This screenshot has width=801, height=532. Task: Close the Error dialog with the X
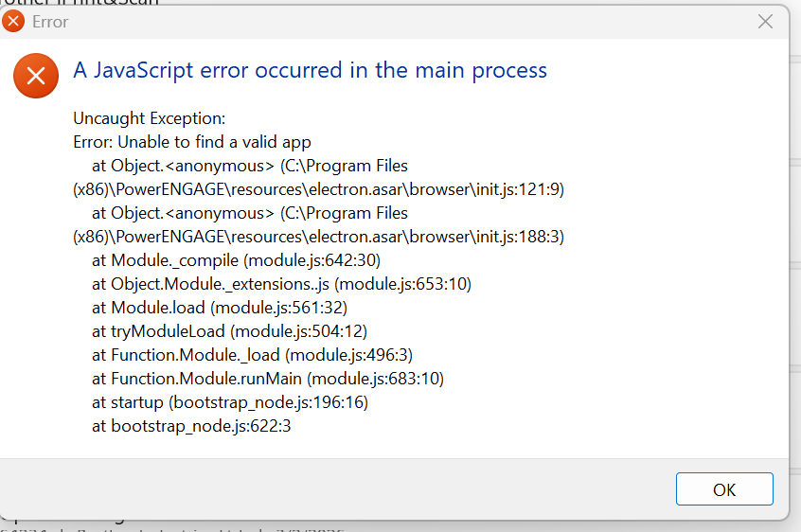[765, 22]
